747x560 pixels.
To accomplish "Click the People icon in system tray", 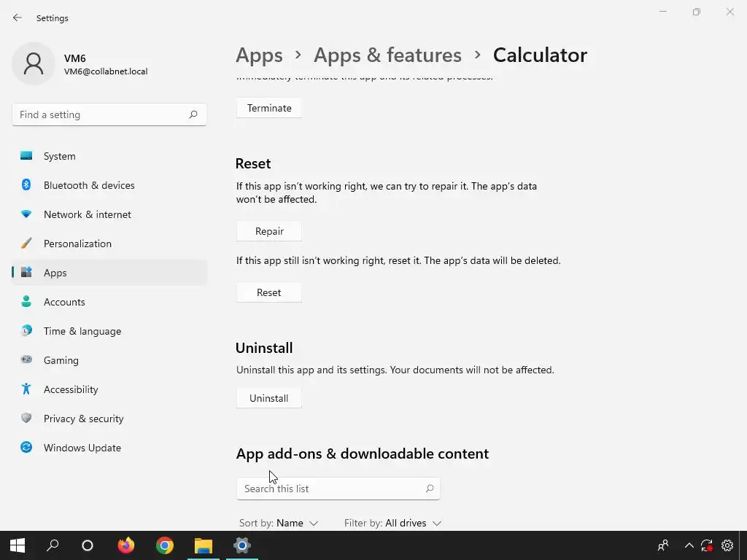I will tap(662, 545).
